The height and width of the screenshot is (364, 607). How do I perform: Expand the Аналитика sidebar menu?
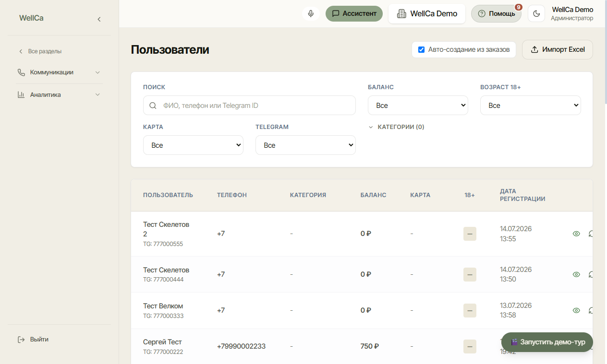(x=60, y=94)
